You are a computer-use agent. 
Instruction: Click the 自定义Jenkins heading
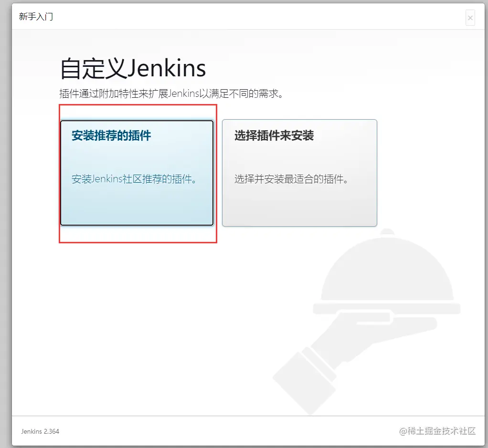click(133, 68)
